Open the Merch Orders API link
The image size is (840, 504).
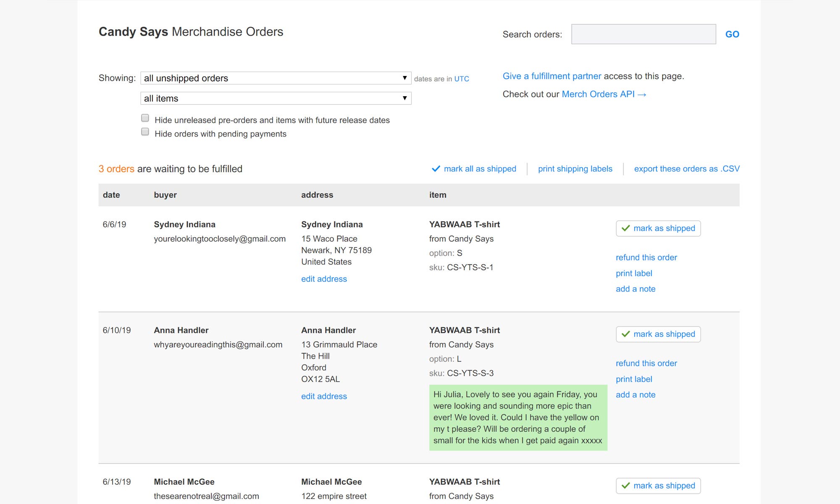603,94
